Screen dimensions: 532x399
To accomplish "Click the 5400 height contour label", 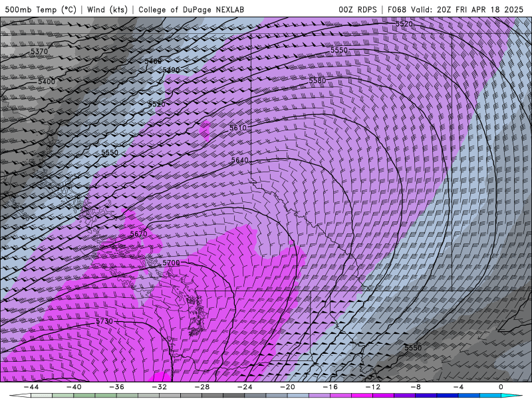I will (x=47, y=81).
